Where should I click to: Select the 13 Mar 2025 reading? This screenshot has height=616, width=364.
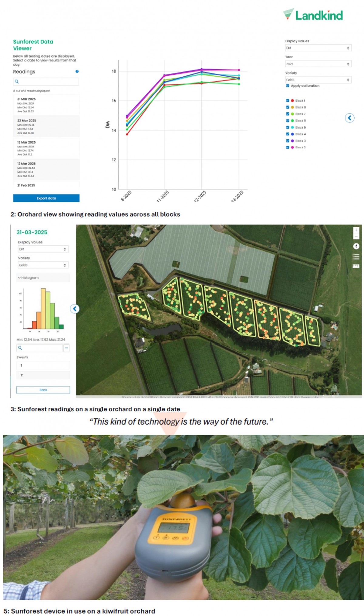click(46, 148)
